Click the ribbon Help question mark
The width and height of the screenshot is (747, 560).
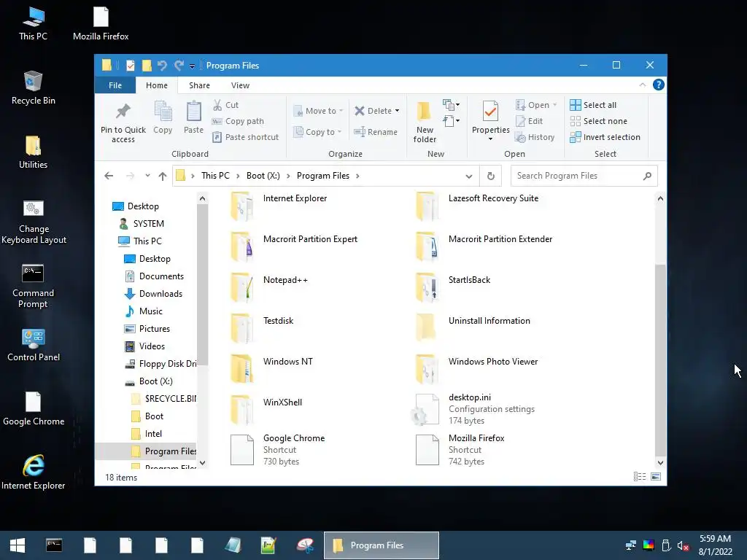tap(659, 85)
